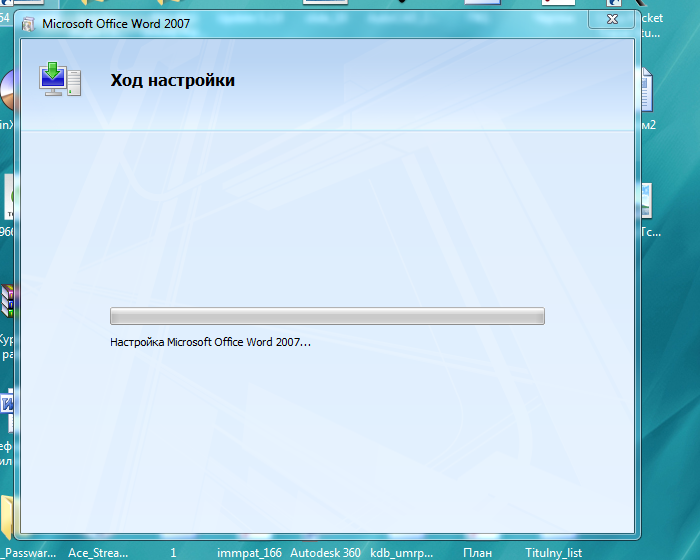This screenshot has width=700, height=560.
Task: Click the "Ход настройки" heading
Action: click(173, 80)
